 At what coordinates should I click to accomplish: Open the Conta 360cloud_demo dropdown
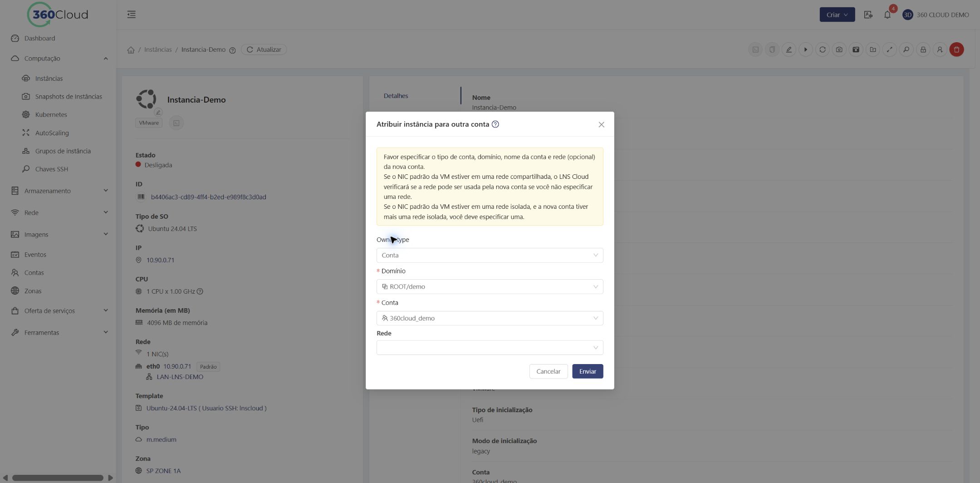point(490,318)
